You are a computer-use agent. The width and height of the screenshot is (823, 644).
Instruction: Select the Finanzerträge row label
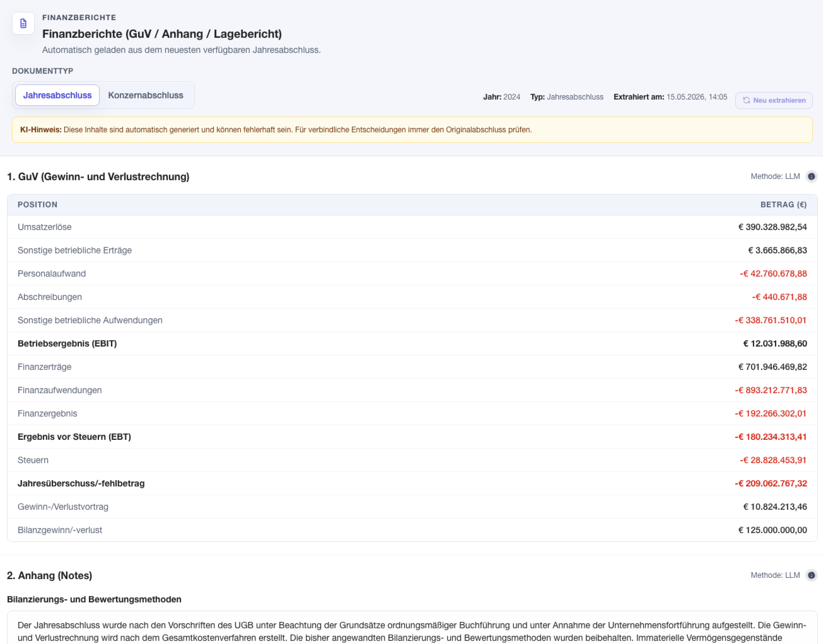pyautogui.click(x=45, y=367)
